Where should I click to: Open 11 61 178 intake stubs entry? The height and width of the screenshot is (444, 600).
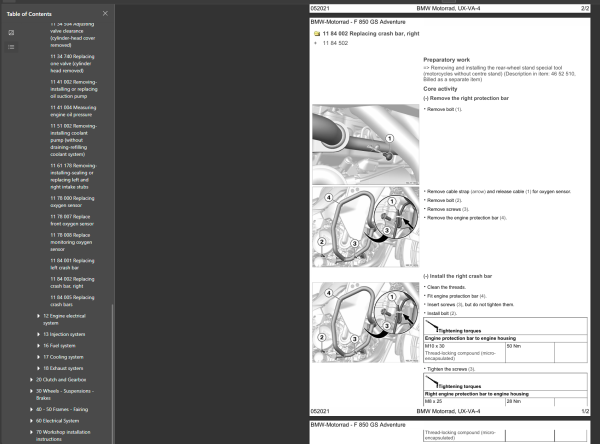pos(73,176)
